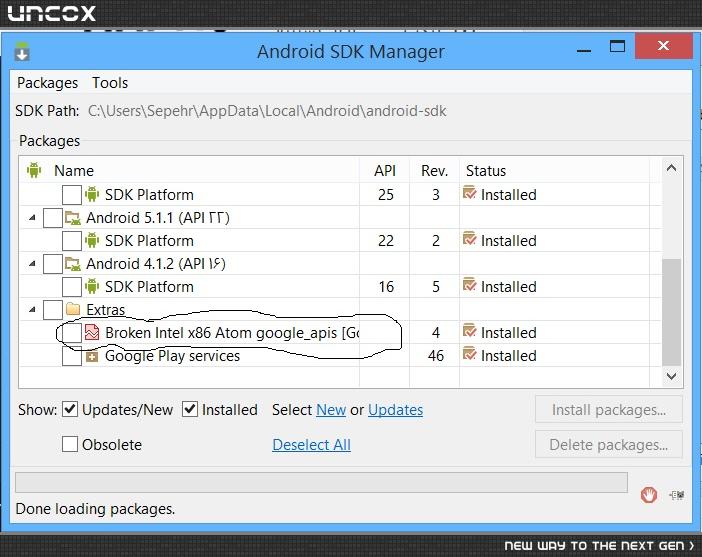702x557 pixels.
Task: Click the Android robot icon in Name header
Action: pyautogui.click(x=34, y=170)
